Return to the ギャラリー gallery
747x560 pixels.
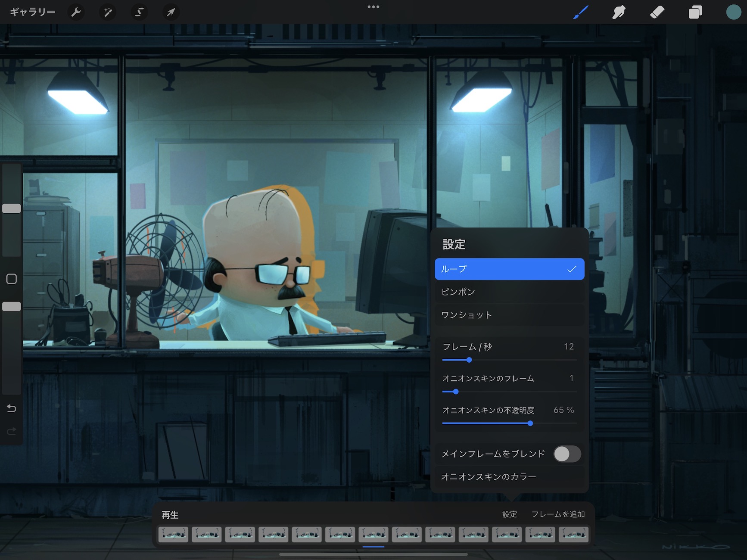pyautogui.click(x=33, y=12)
